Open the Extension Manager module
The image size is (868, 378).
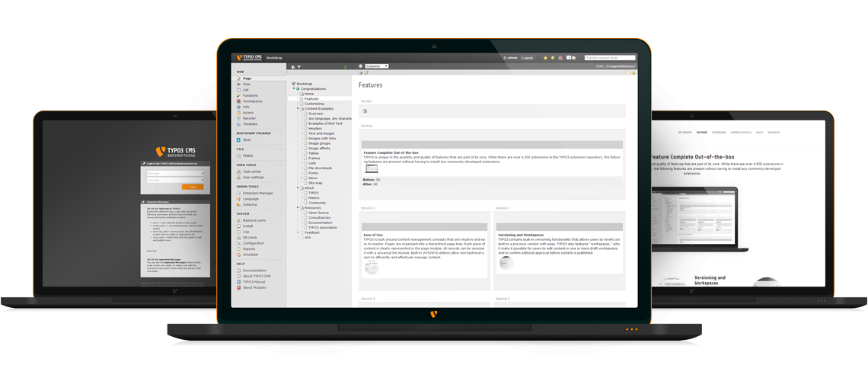coord(257,193)
